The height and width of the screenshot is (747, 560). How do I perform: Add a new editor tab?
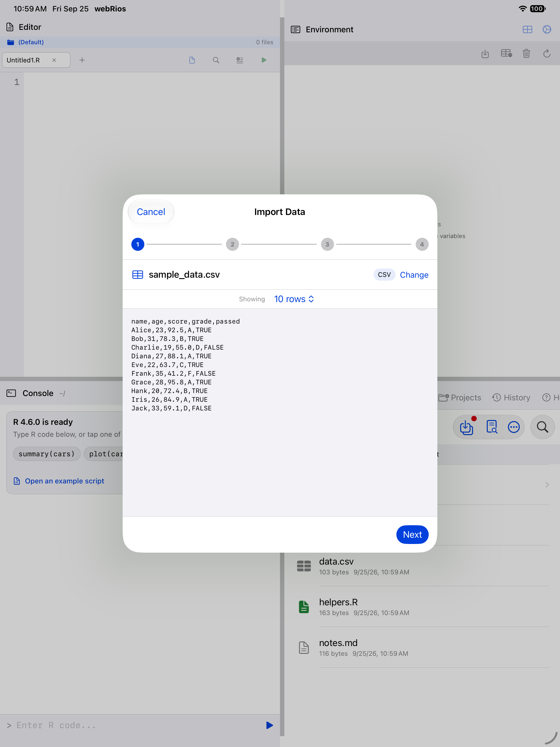tap(82, 60)
